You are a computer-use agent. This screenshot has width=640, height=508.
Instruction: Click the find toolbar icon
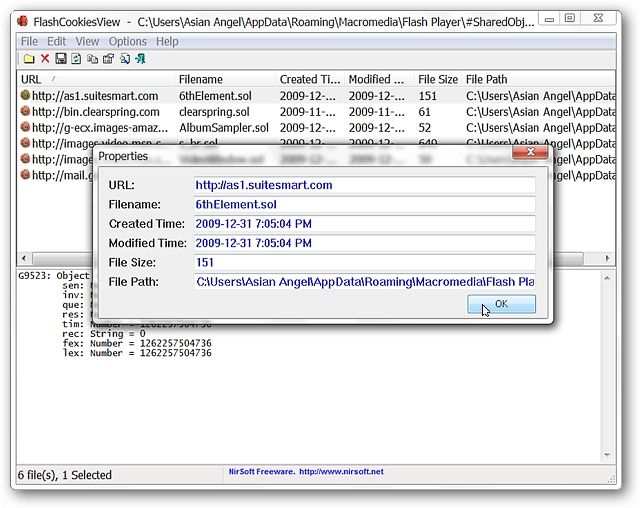(124, 59)
